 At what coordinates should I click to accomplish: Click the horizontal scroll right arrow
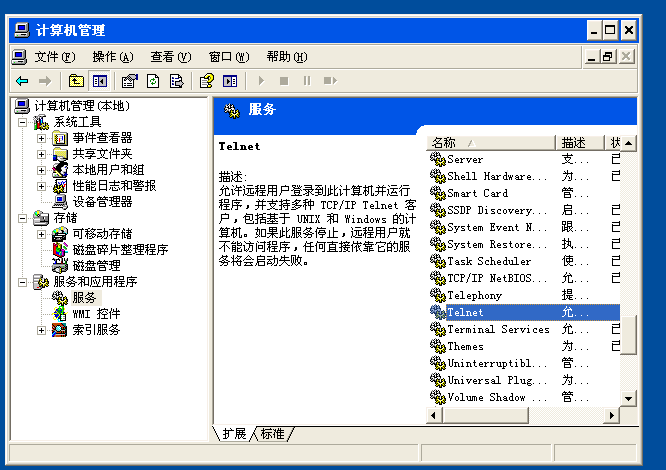[x=612, y=415]
